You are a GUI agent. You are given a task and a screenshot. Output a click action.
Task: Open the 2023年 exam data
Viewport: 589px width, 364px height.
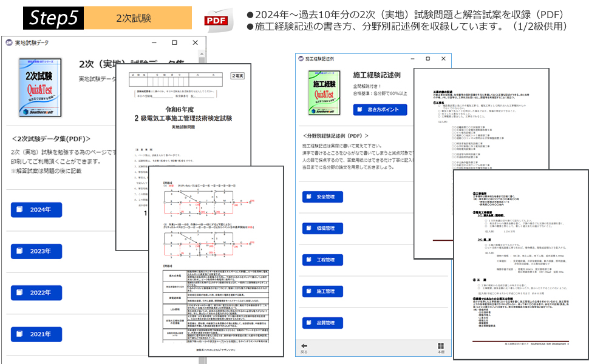tap(36, 251)
